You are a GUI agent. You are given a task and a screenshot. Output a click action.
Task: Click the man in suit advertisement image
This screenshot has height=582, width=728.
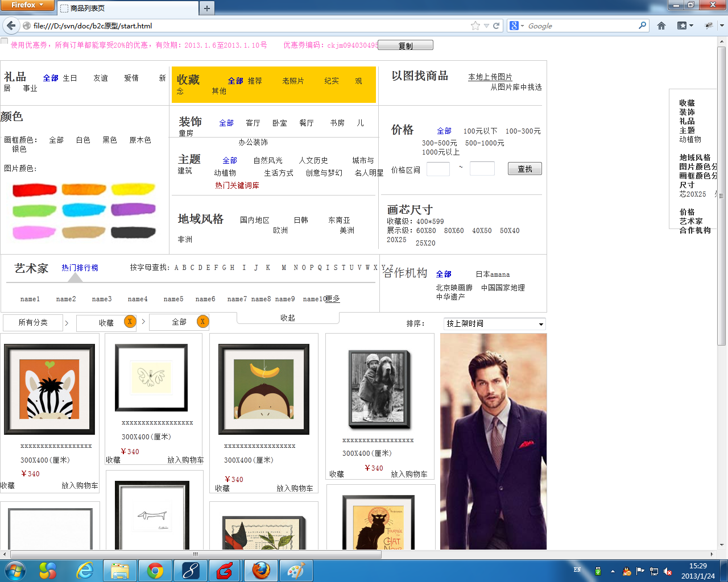[493, 442]
